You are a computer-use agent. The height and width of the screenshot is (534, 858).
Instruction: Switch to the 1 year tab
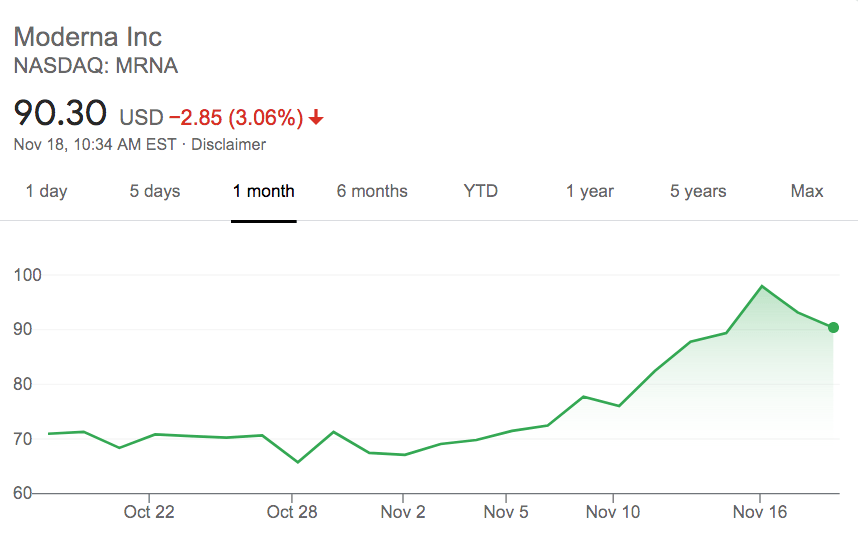(x=590, y=191)
